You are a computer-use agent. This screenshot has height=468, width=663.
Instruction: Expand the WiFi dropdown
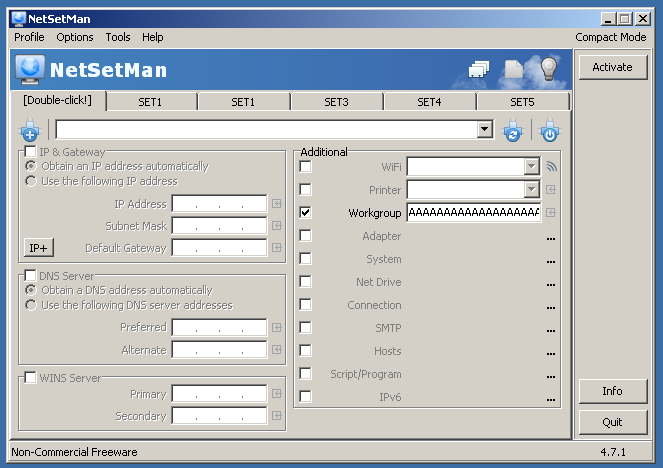(x=532, y=167)
